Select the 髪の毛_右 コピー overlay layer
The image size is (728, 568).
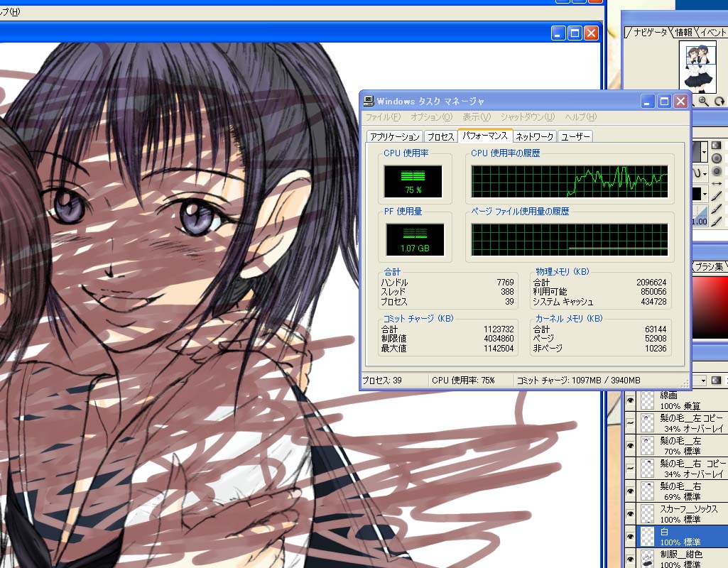[x=682, y=468]
